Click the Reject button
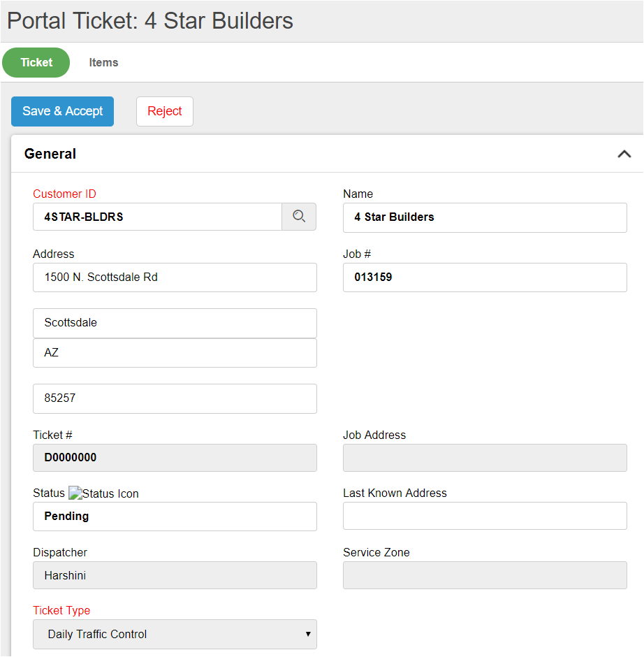This screenshot has width=644, height=657. point(164,111)
